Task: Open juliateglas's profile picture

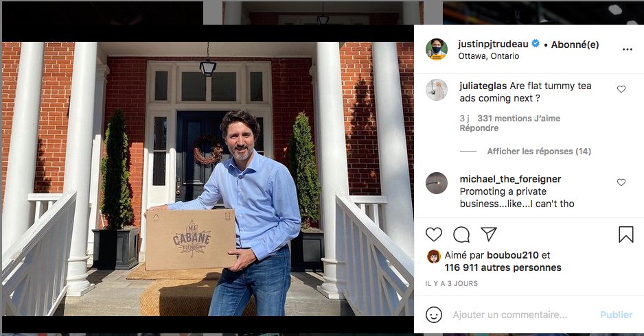Action: pyautogui.click(x=437, y=90)
